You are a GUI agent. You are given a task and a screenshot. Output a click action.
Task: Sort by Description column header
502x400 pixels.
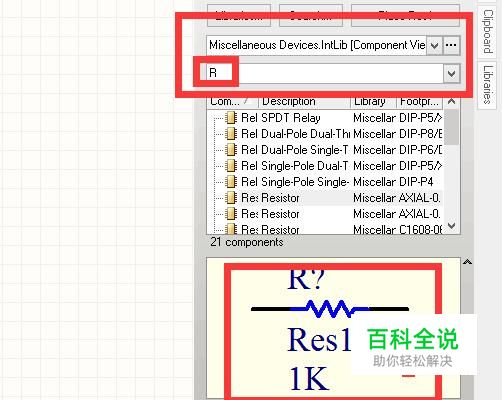[305, 101]
